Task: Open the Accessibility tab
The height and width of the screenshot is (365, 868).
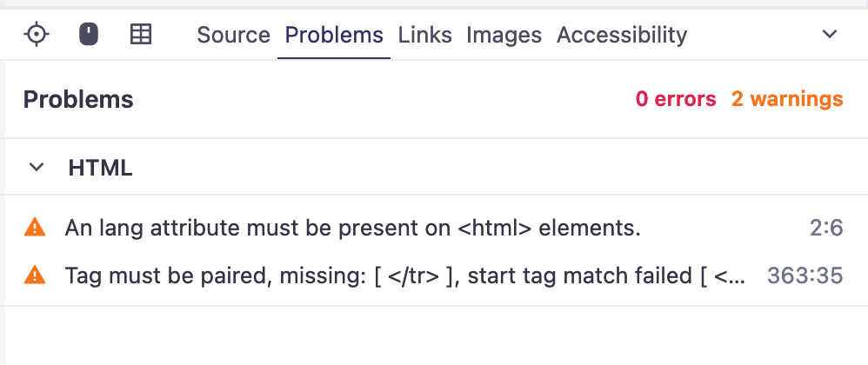Action: point(621,35)
